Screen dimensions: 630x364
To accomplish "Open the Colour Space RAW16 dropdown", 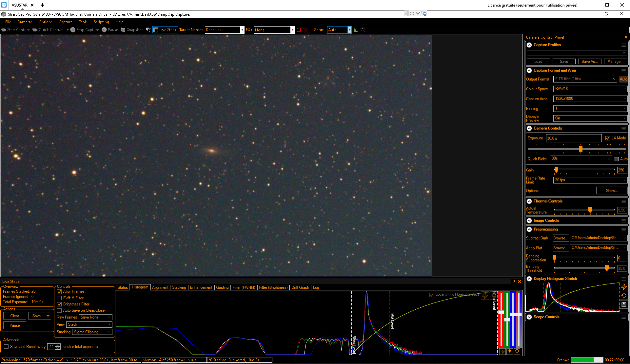I will (x=590, y=89).
